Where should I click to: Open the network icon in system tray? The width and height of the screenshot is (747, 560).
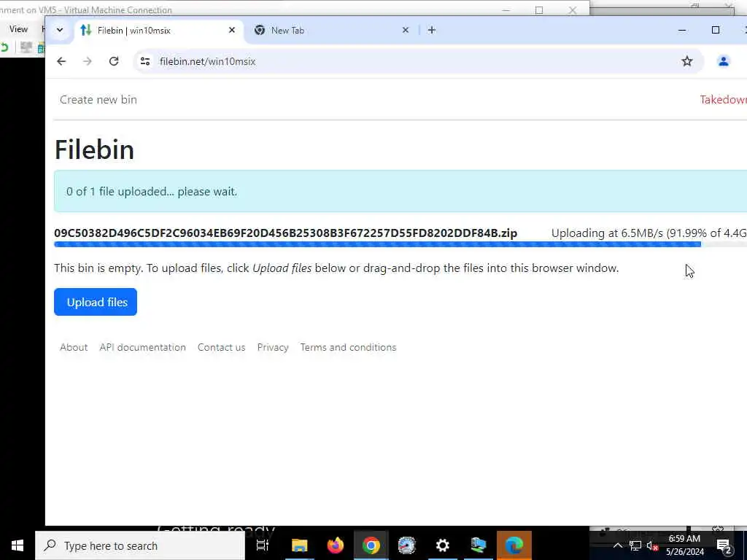635,545
